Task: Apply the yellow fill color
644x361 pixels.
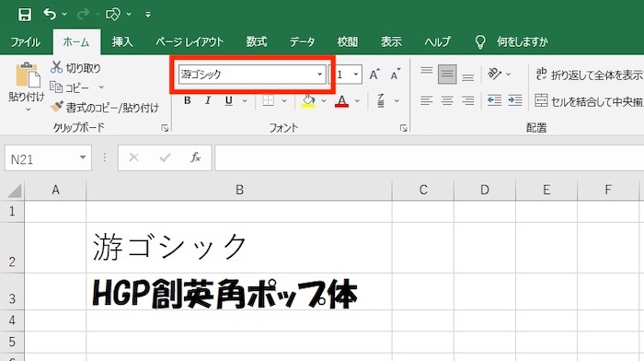Action: tap(308, 100)
